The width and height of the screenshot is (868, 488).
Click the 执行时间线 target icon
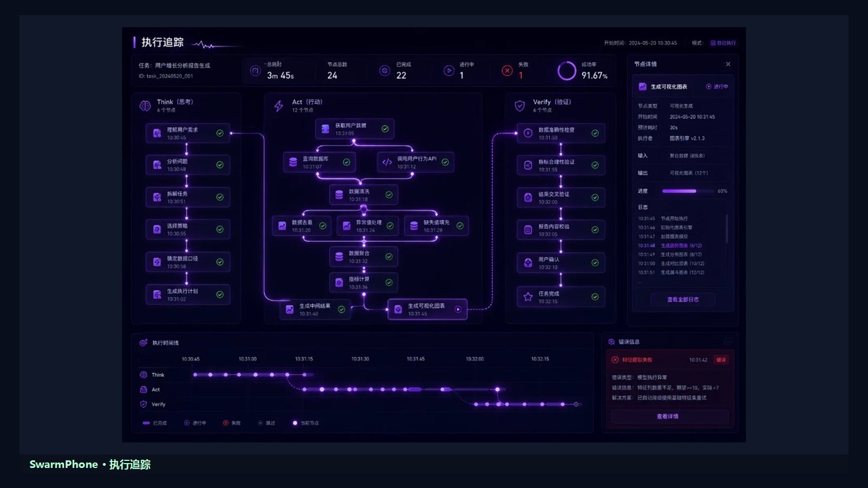[x=143, y=343]
